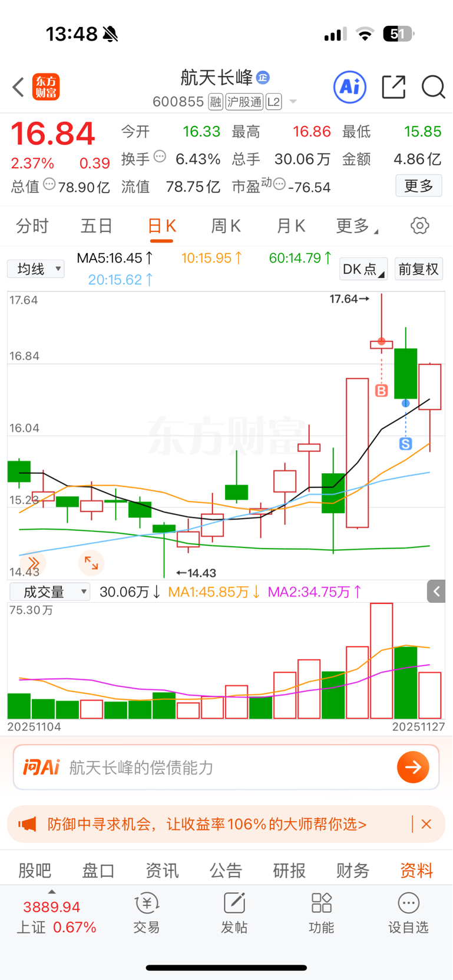This screenshot has width=453, height=980.
Task: Enter fullscreen chart with arrows icon
Action: click(91, 563)
